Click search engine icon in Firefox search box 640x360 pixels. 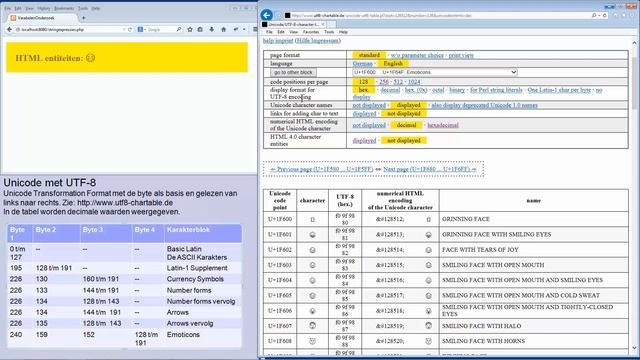tap(140, 29)
